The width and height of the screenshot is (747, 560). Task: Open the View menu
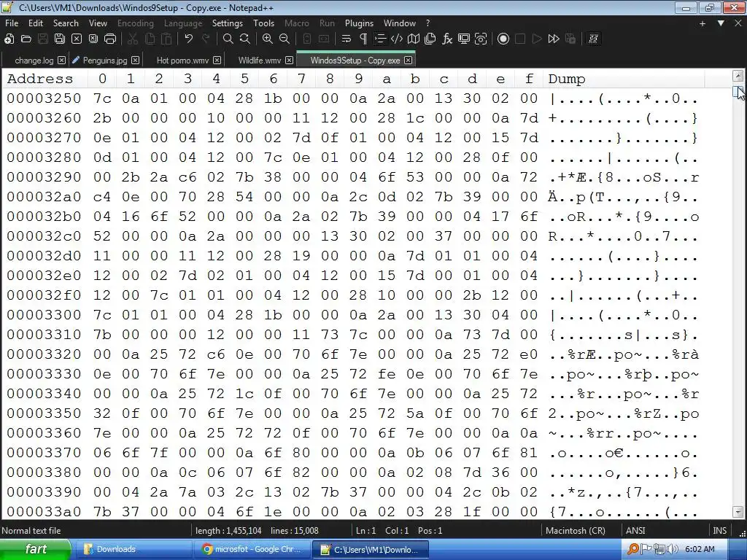[x=98, y=23]
